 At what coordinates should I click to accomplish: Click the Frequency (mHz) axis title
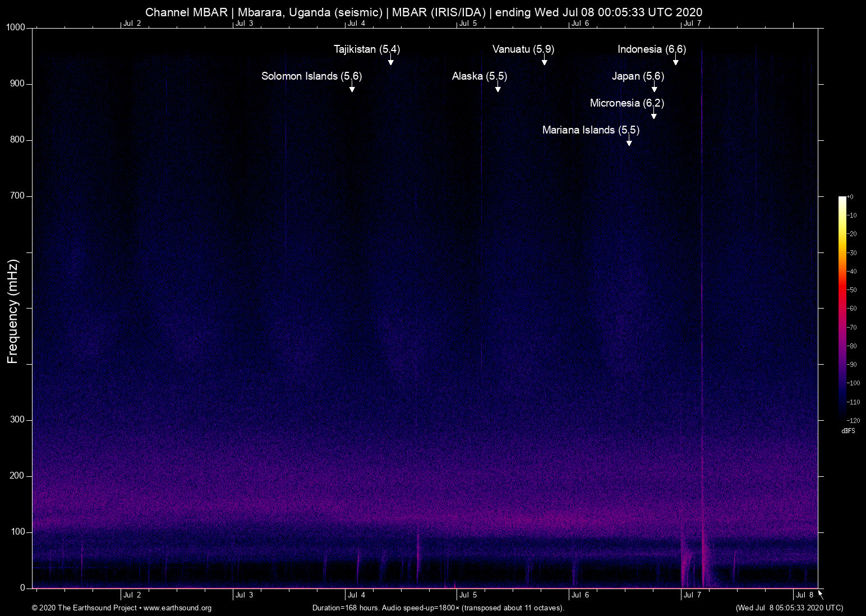point(13,311)
